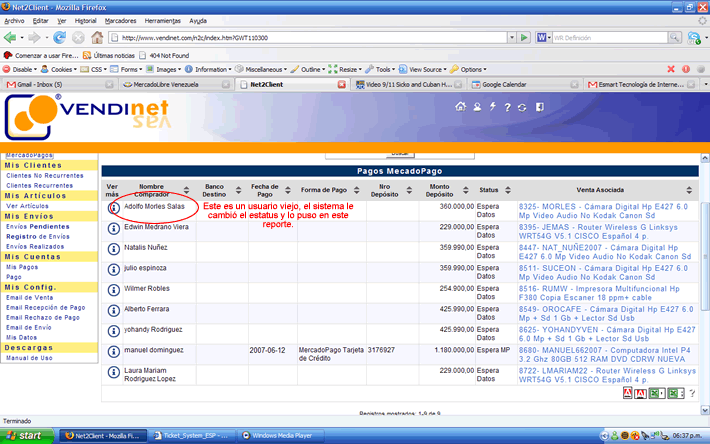Click the home icon in Vendinet header
Image resolution: width=710 pixels, height=444 pixels.
point(461,107)
